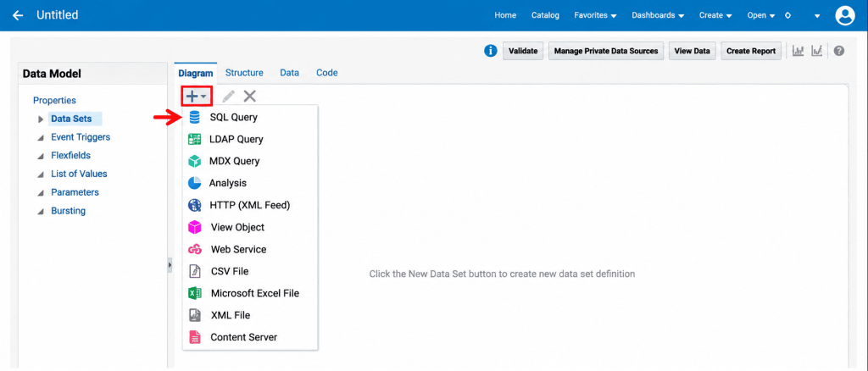Click the View Data button
The height and width of the screenshot is (371, 868).
(x=692, y=51)
